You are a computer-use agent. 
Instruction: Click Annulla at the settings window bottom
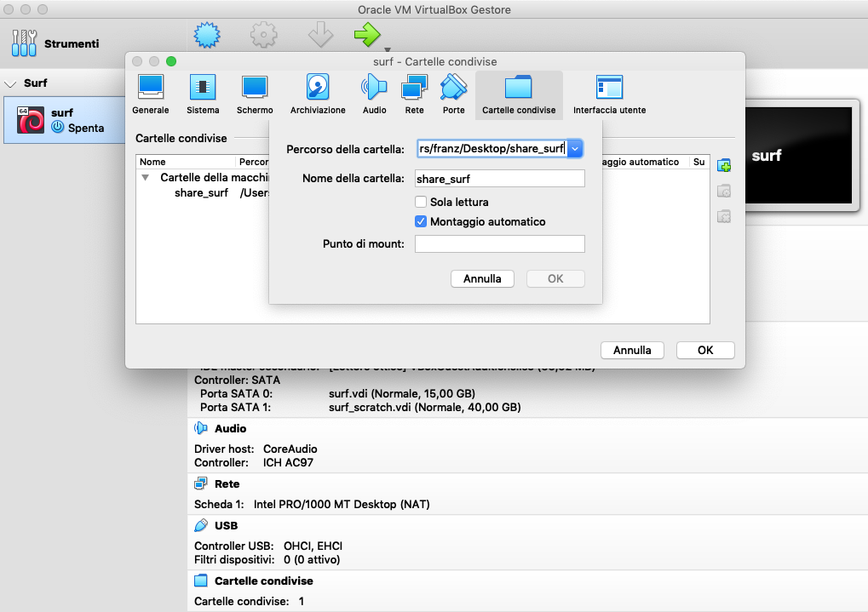pos(632,351)
